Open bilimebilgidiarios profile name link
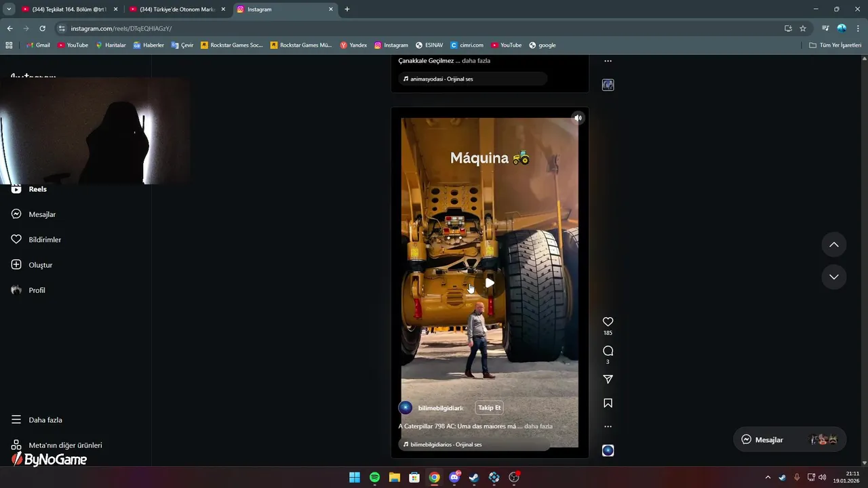 pos(441,408)
